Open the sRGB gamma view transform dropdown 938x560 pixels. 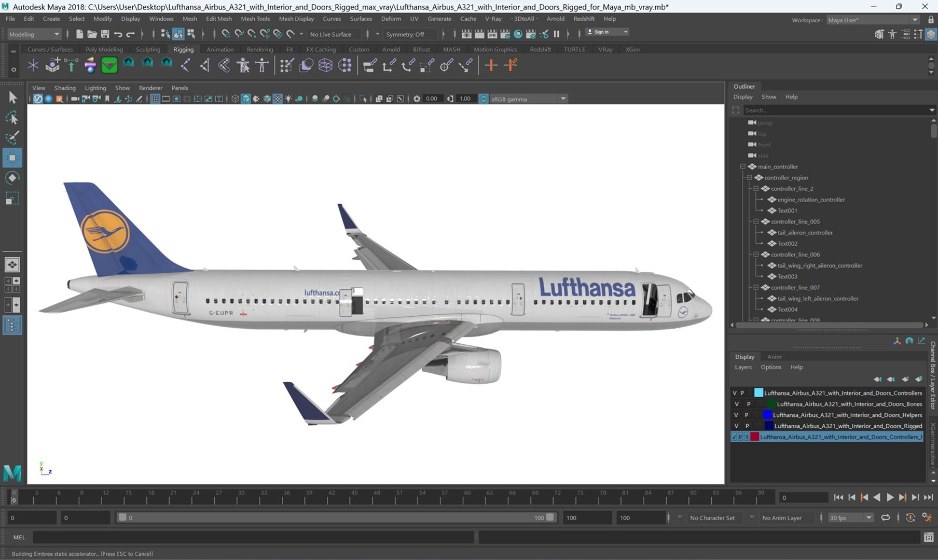click(529, 99)
